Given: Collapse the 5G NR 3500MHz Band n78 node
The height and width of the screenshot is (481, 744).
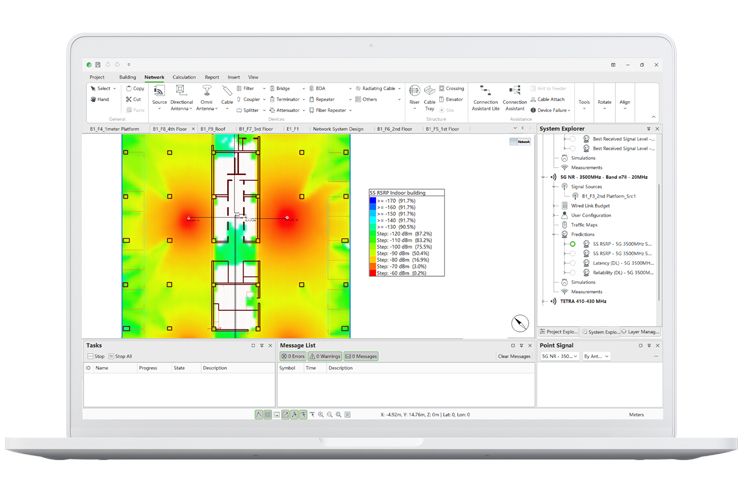Looking at the screenshot, I should pos(543,177).
